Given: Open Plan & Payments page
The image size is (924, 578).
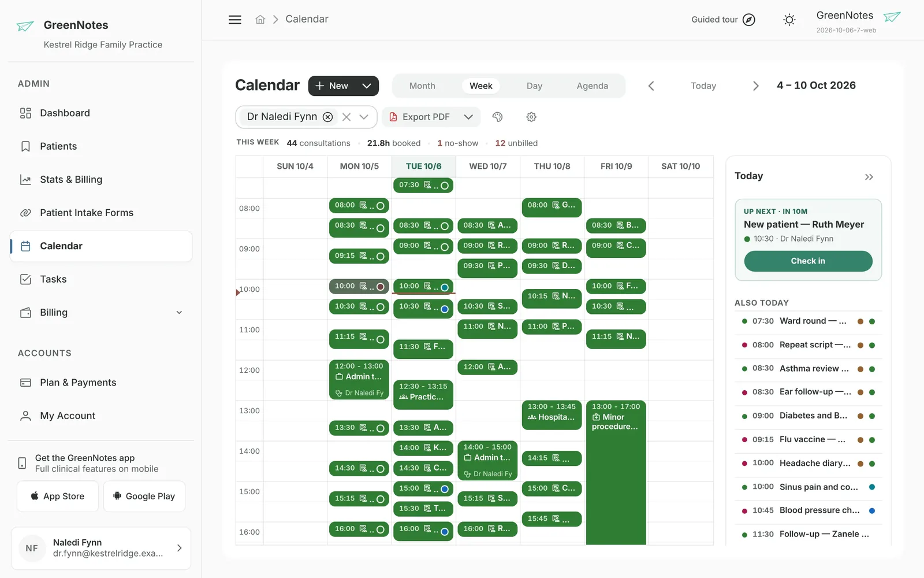Looking at the screenshot, I should tap(101, 383).
